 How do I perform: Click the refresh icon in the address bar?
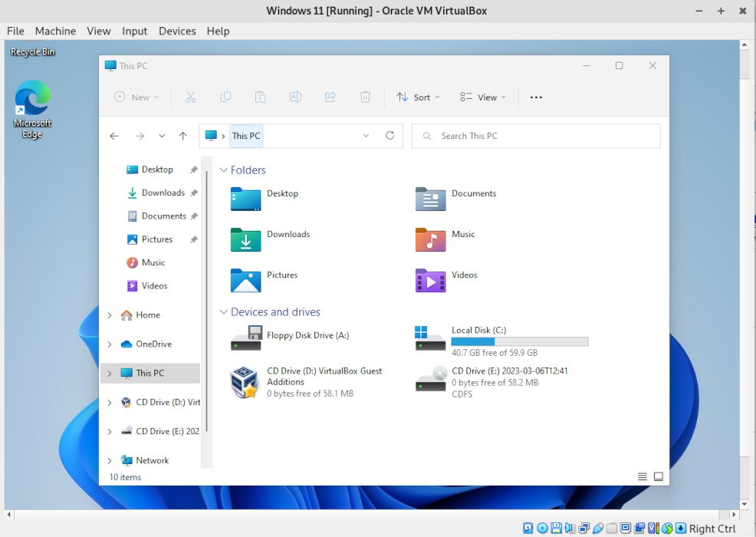click(x=390, y=135)
